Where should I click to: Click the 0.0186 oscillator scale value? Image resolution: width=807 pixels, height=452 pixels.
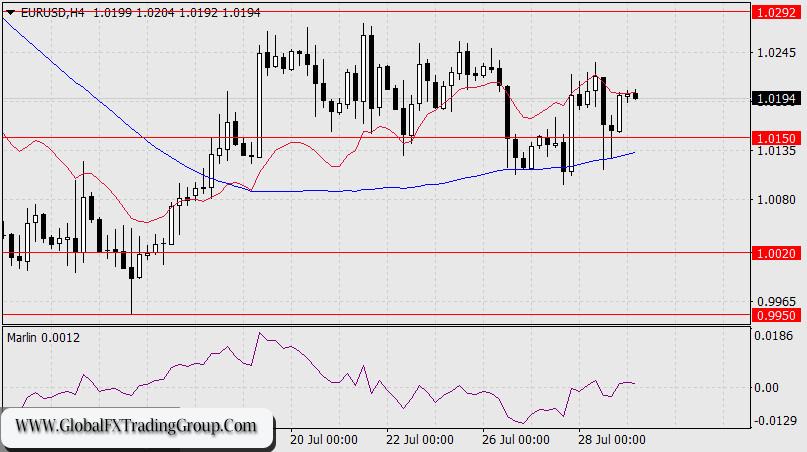click(x=774, y=336)
